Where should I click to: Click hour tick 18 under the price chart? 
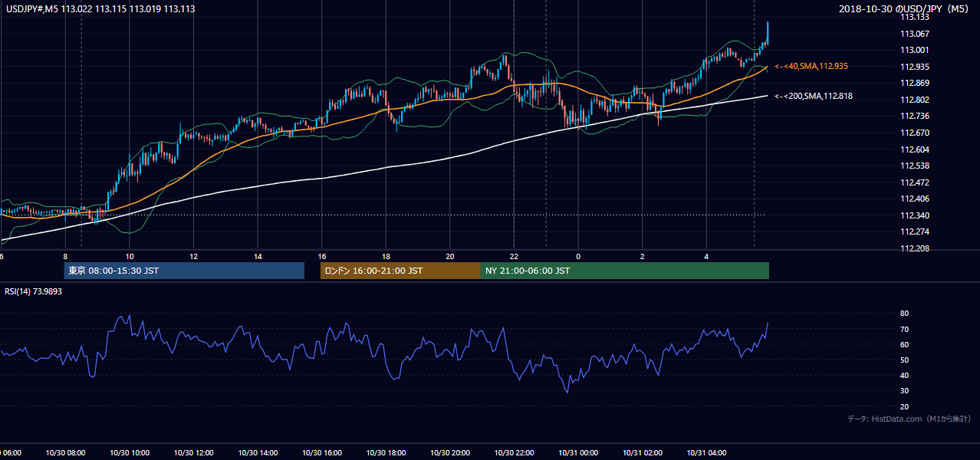(x=386, y=256)
